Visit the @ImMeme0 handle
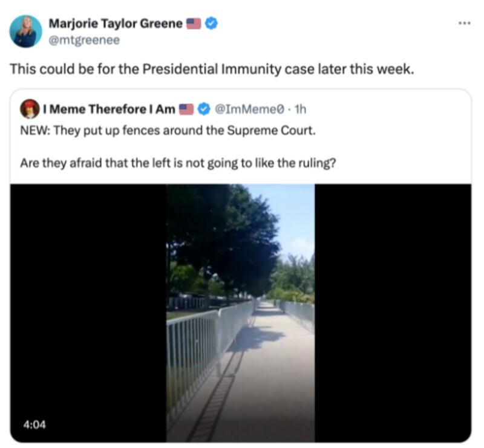This screenshot has width=484, height=448. click(x=249, y=109)
